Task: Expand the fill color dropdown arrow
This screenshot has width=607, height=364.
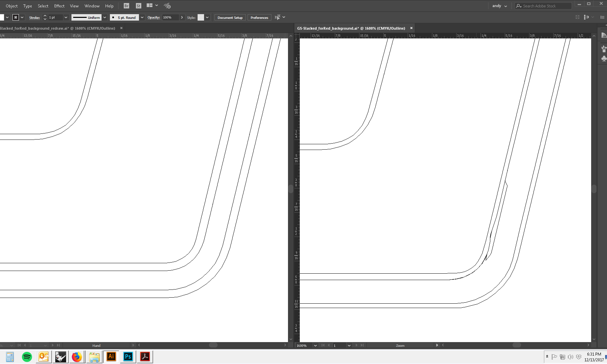Action: [7, 17]
